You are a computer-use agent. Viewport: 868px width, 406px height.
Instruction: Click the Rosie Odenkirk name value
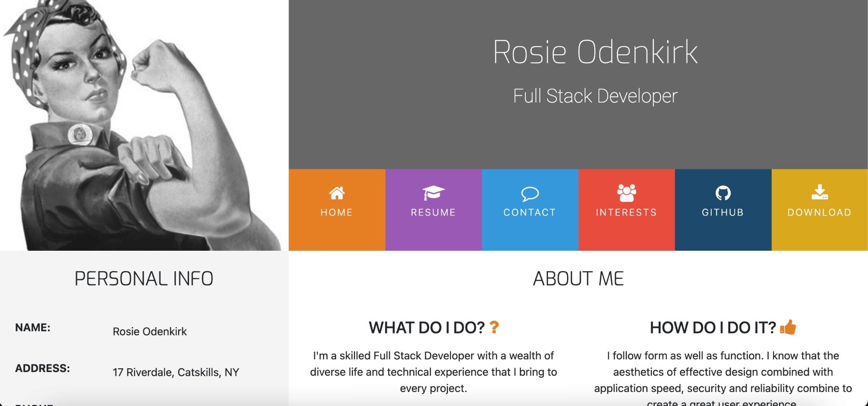click(150, 332)
